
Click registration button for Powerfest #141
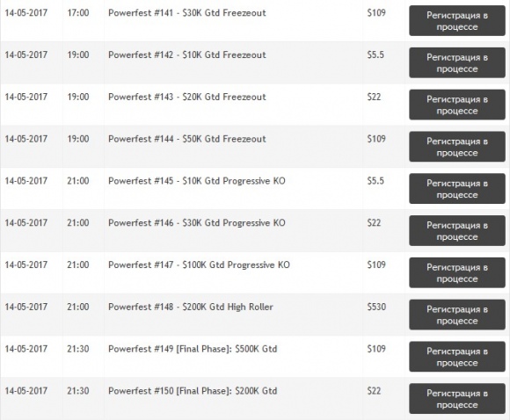pyautogui.click(x=457, y=21)
